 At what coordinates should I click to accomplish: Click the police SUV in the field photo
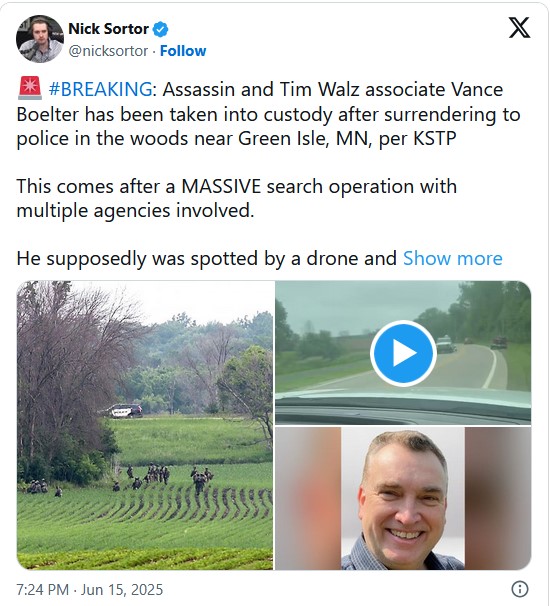[120, 410]
